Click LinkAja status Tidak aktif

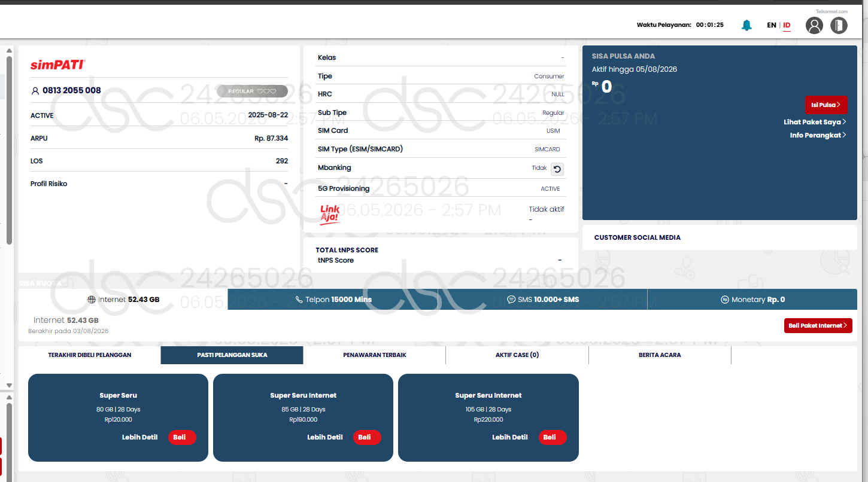click(x=547, y=209)
